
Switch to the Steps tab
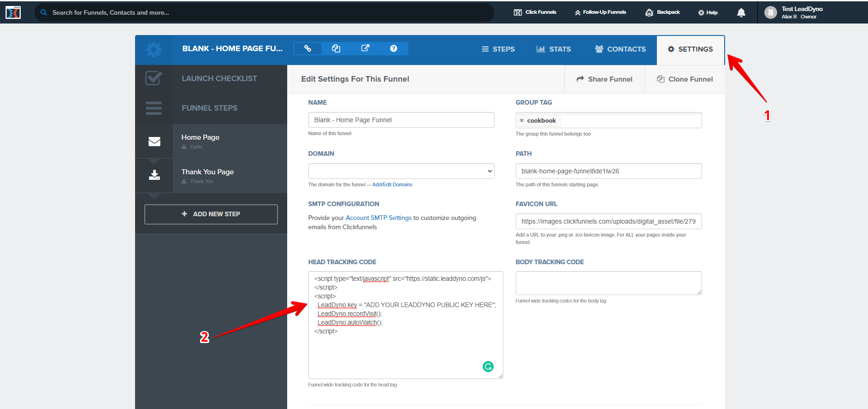[x=498, y=49]
